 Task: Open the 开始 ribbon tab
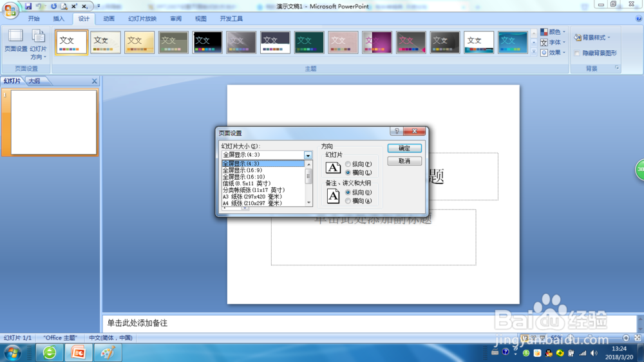(33, 19)
